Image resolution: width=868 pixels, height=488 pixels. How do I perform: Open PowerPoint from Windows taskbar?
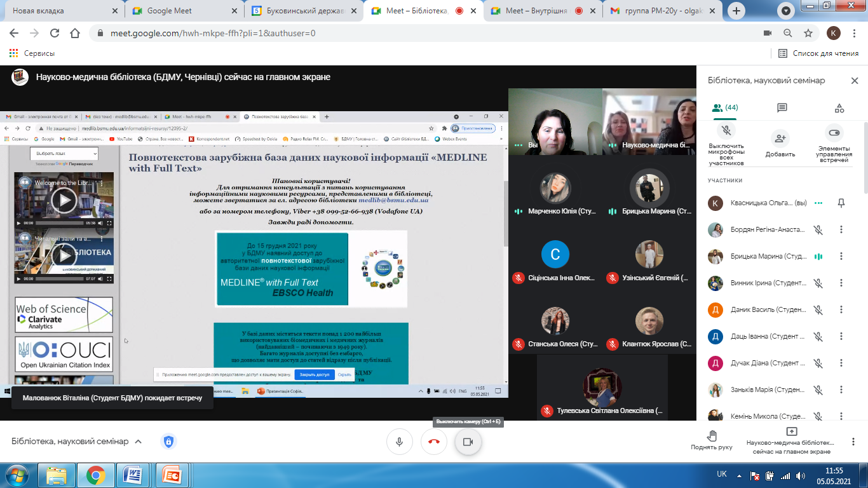pos(172,475)
